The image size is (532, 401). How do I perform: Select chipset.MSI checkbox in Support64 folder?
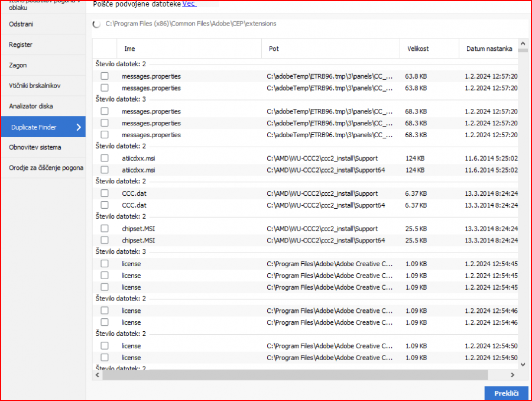(x=105, y=240)
